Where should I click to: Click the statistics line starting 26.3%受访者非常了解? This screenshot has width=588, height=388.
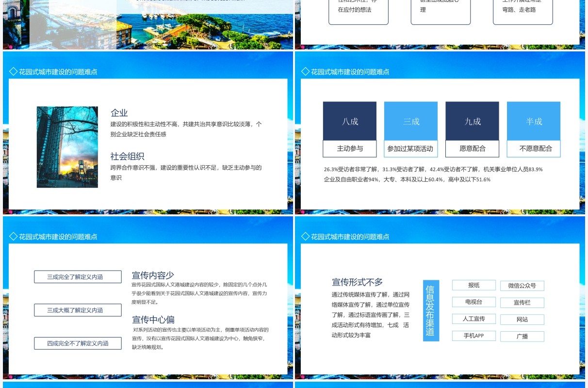pyautogui.click(x=433, y=170)
